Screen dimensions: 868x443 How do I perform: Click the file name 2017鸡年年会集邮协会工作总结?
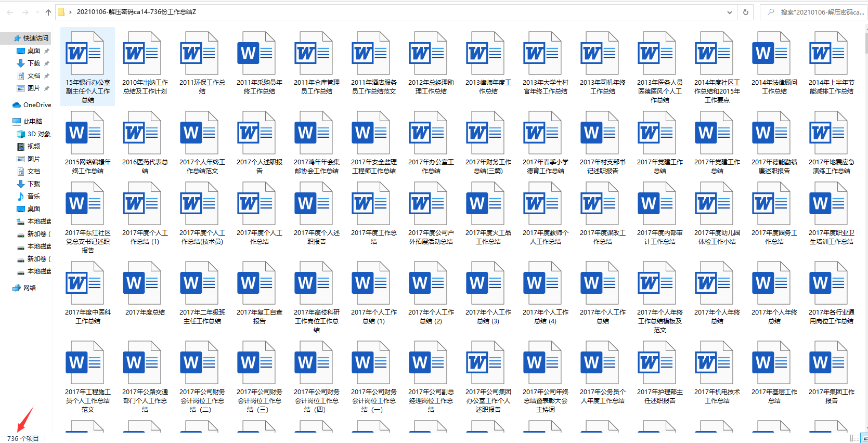[317, 166]
